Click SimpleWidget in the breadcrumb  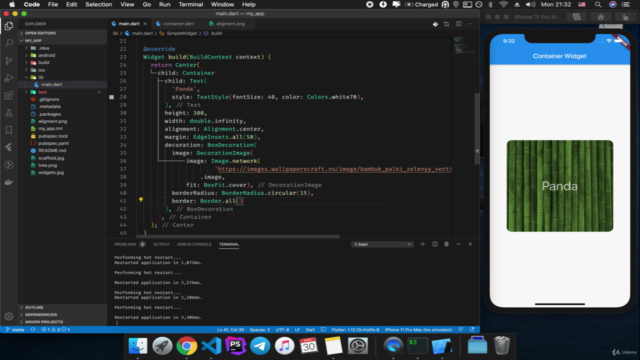click(182, 33)
